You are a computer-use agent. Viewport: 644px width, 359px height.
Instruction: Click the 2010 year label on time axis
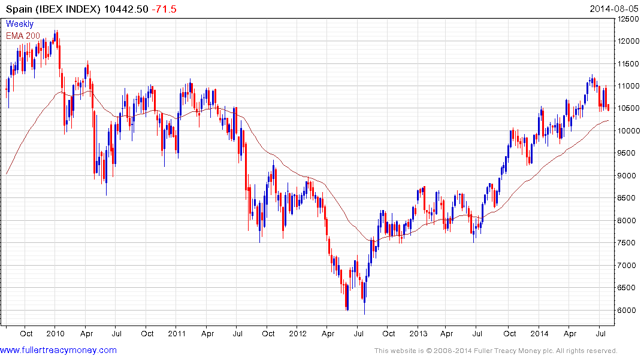(x=56, y=333)
